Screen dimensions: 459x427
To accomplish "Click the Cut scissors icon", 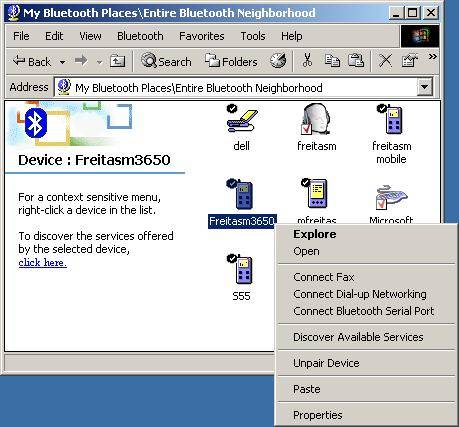I will (x=307, y=61).
